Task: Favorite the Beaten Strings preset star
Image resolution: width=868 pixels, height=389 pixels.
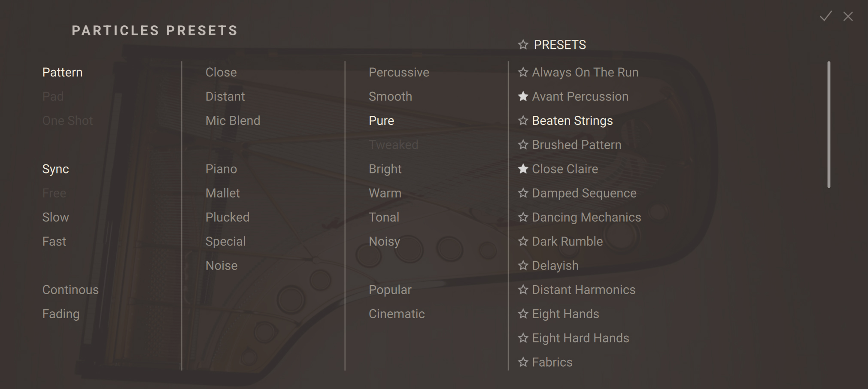Action: click(x=523, y=121)
